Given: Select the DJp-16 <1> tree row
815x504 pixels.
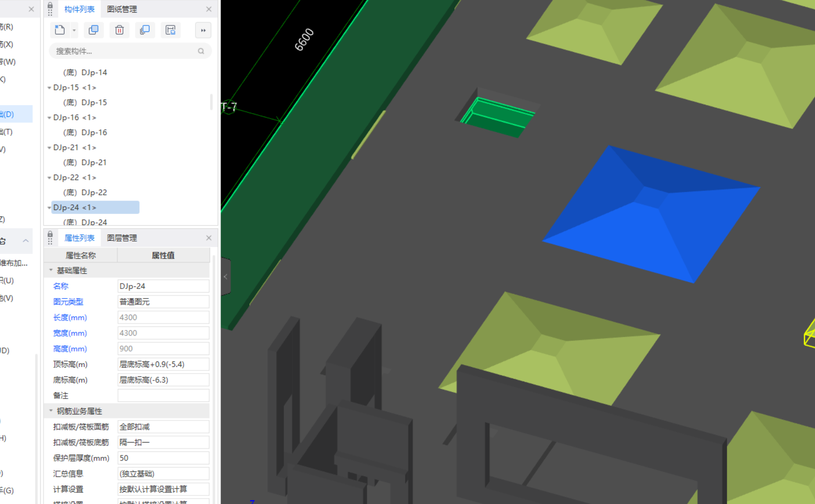Looking at the screenshot, I should click(74, 117).
